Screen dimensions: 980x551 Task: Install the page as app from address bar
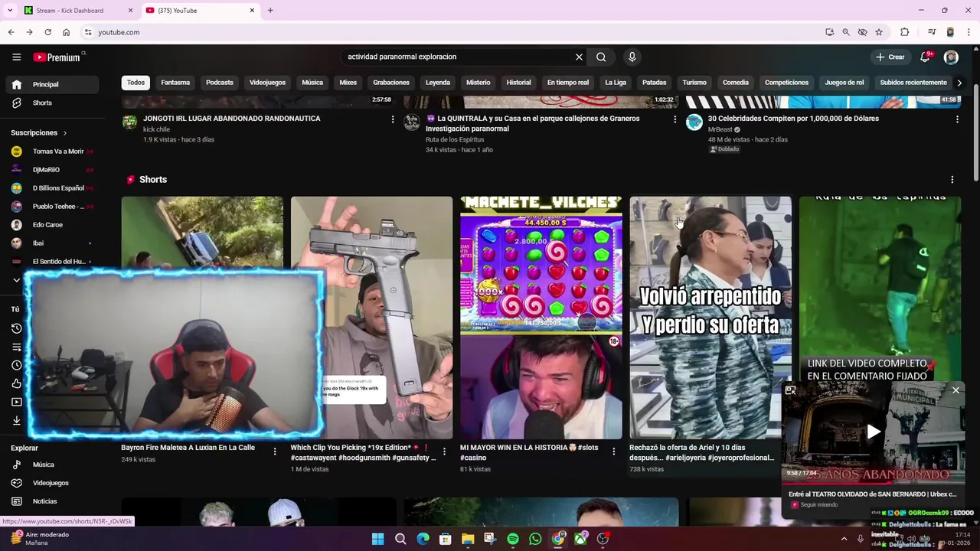tap(829, 32)
